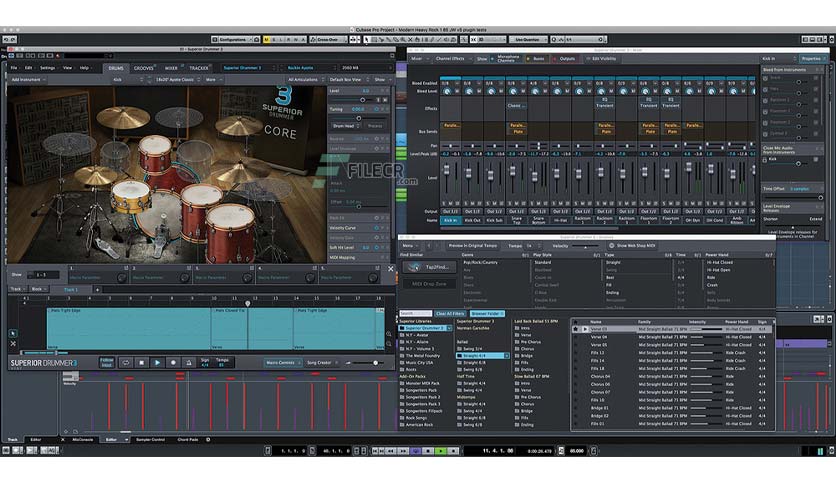Toggle the S solo state button in toolbar
Viewport: 836px width, 484px height.
[x=274, y=39]
